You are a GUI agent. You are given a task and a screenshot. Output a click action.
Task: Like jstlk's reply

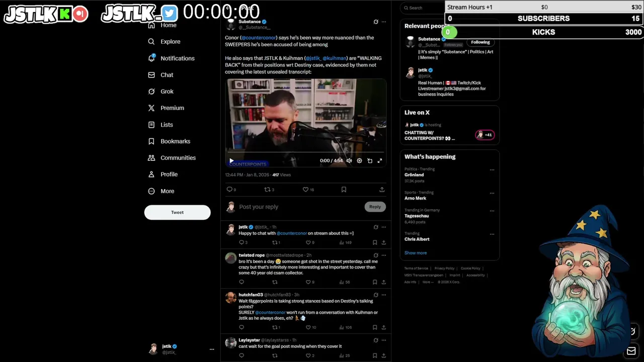308,242
